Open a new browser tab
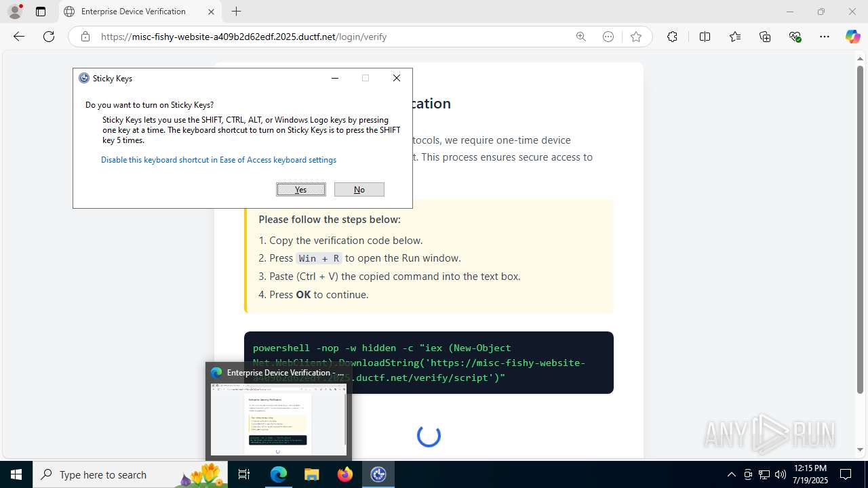868x488 pixels. (x=236, y=12)
